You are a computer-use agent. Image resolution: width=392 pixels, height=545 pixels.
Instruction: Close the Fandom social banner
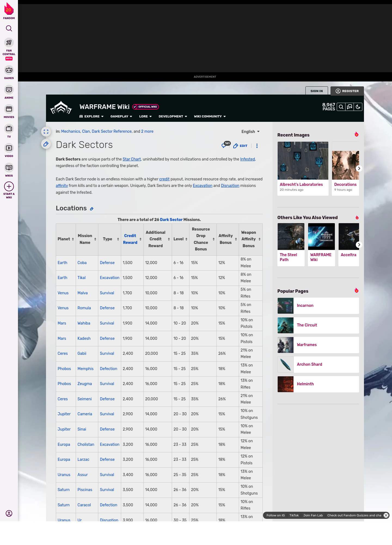click(x=386, y=515)
